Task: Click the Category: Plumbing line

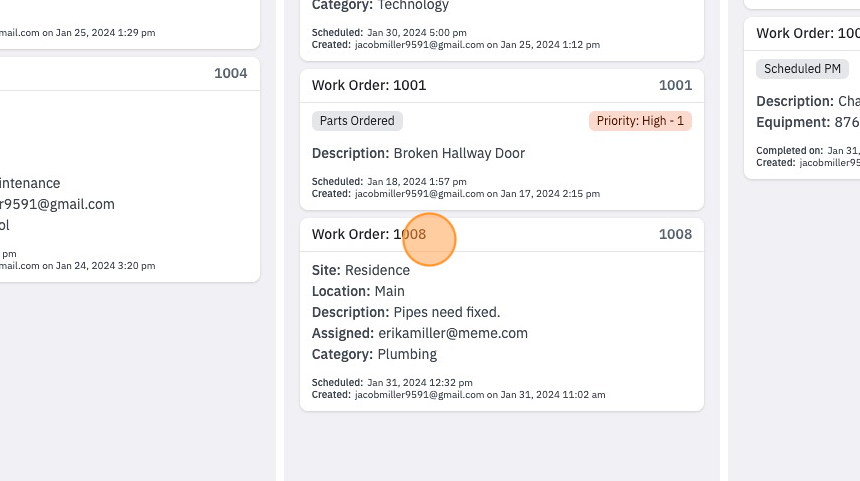Action: tap(374, 354)
